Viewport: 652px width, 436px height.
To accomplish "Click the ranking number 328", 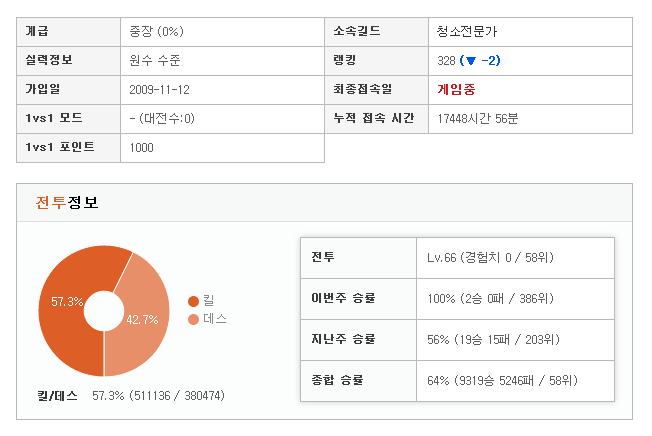I will tap(447, 61).
